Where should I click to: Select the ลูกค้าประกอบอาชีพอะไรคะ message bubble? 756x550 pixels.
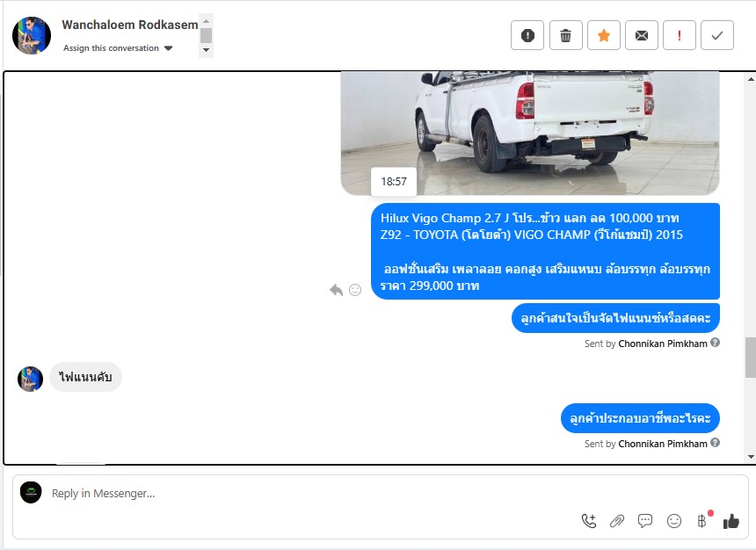pos(640,418)
